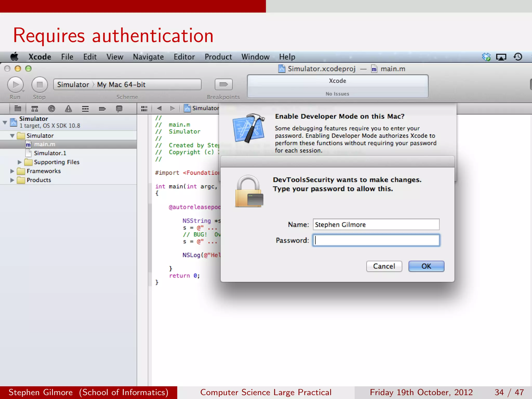
Task: Open the Window menu
Action: click(x=255, y=57)
